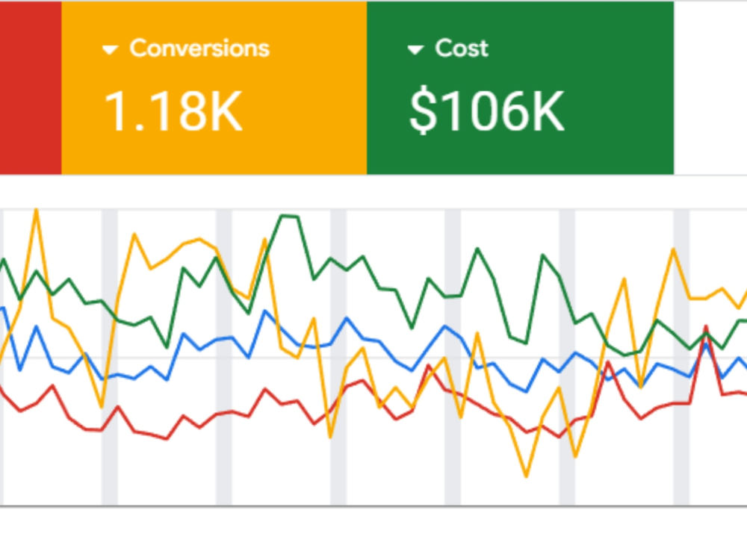Viewport: 747px width, 560px height.
Task: Select the yellow Conversions scorecard
Action: point(214,87)
